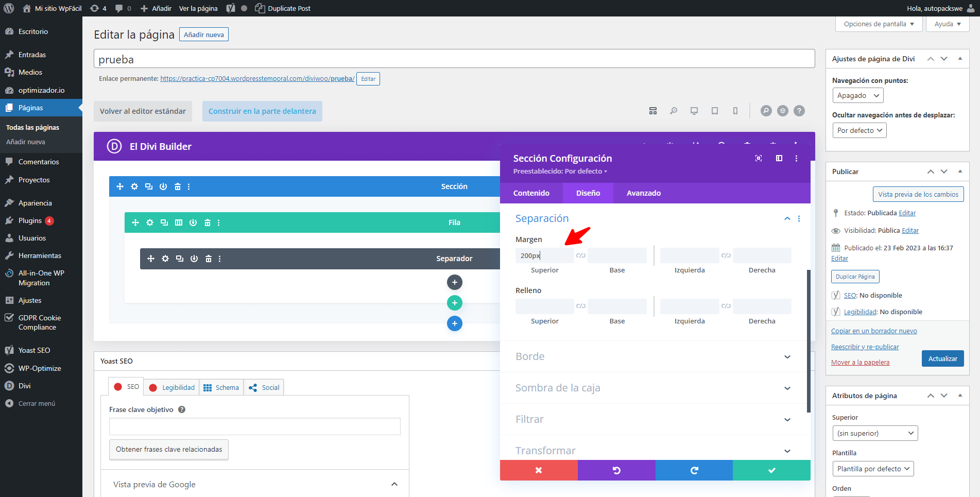Select Diseño tab
This screenshot has width=980, height=497.
point(588,193)
